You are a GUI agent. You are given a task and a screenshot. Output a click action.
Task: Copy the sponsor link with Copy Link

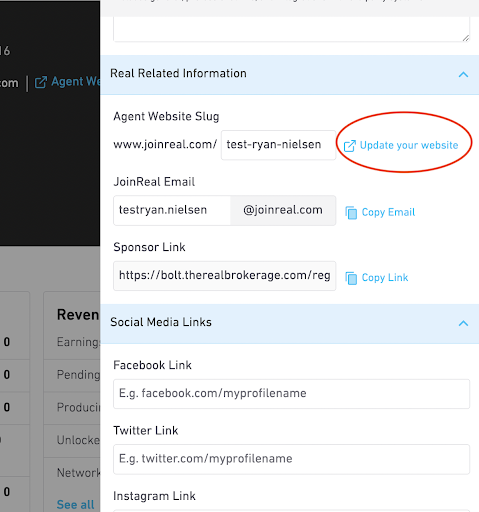click(385, 278)
